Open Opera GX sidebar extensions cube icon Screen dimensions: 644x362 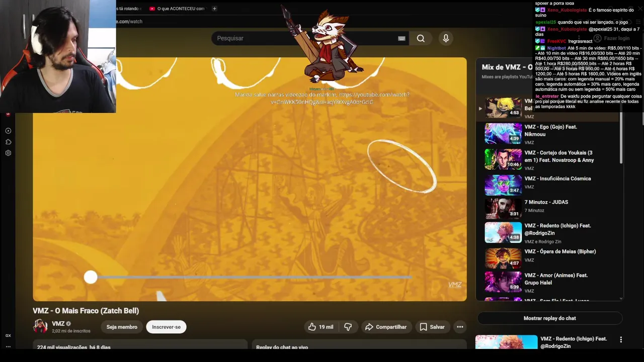8,142
